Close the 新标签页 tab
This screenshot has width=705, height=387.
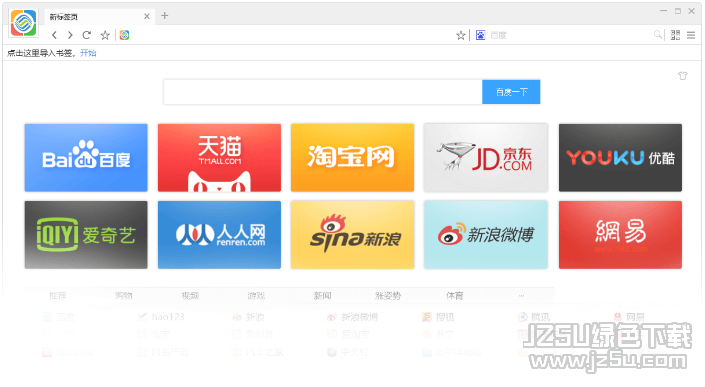tap(147, 16)
